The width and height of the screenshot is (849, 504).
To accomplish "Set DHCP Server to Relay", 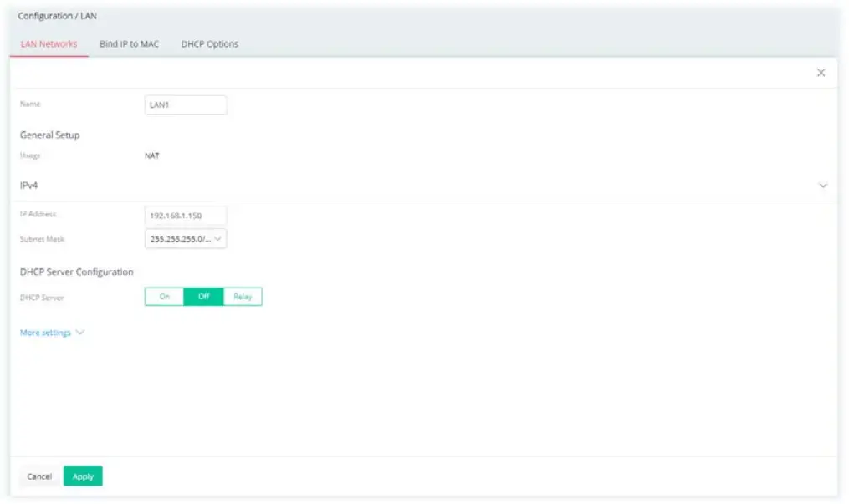I will [243, 297].
